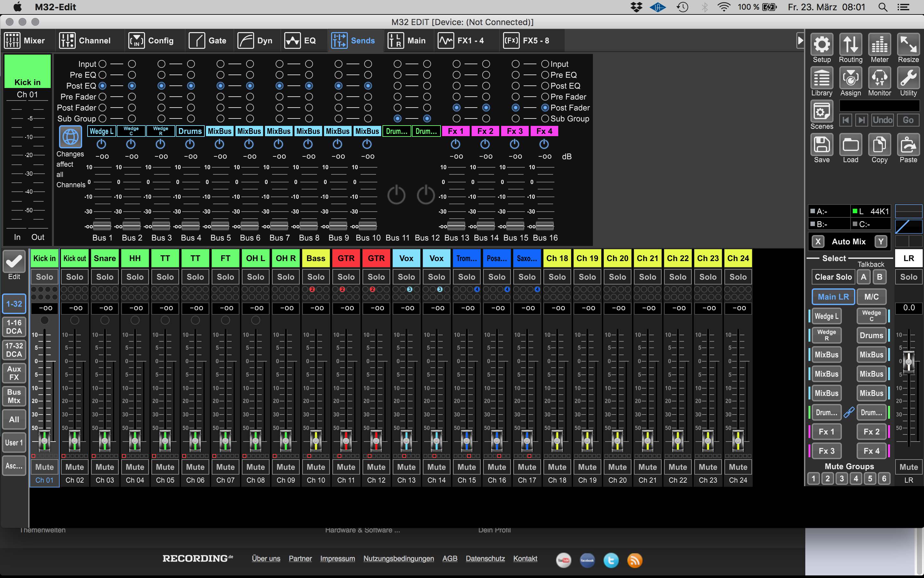The width and height of the screenshot is (924, 578).
Task: Click the Kick in channel fader handle
Action: (44, 441)
